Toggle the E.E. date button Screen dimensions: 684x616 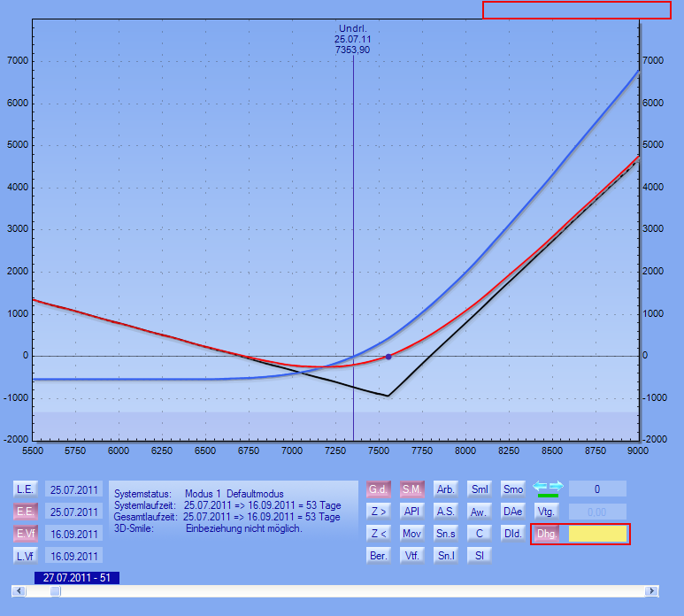26,512
